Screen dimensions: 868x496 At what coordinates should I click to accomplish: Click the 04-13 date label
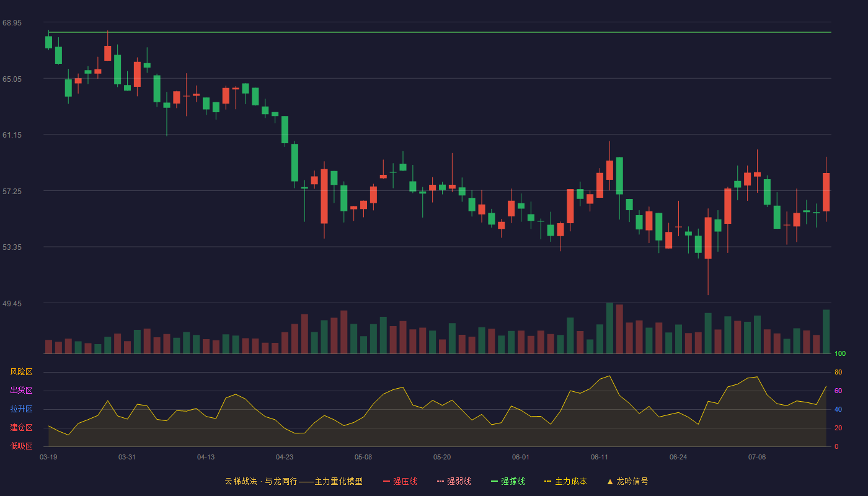pyautogui.click(x=206, y=457)
